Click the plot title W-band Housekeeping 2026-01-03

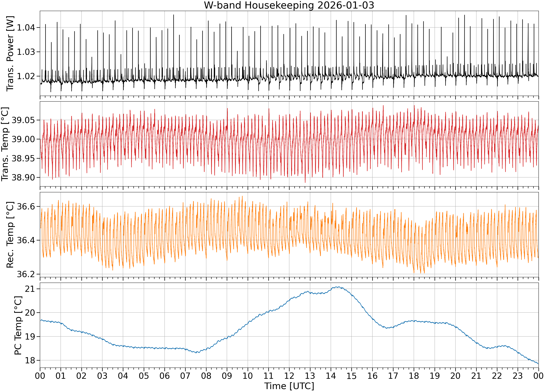click(x=289, y=5)
